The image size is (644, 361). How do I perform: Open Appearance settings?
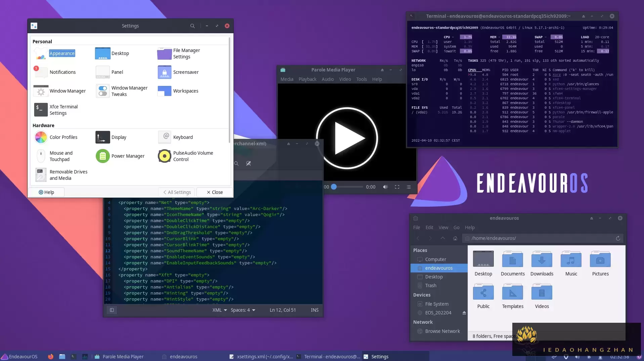point(54,53)
